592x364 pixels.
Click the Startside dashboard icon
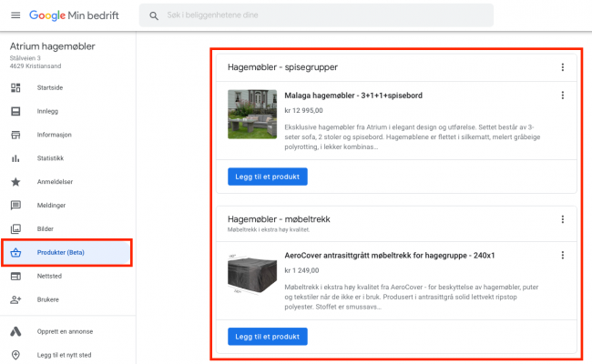tap(15, 87)
